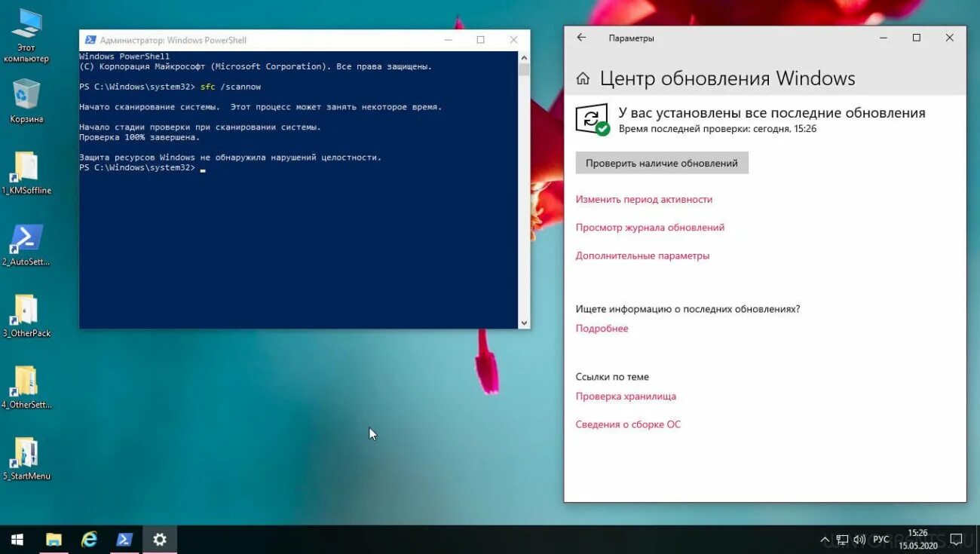Maximize the Параметры settings window
980x554 pixels.
click(917, 38)
